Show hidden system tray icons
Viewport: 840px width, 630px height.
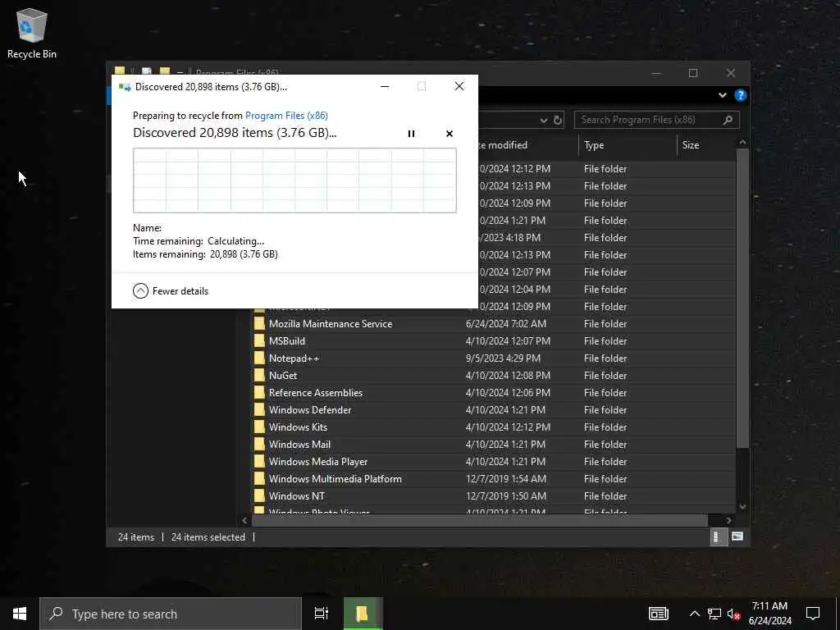pyautogui.click(x=694, y=614)
